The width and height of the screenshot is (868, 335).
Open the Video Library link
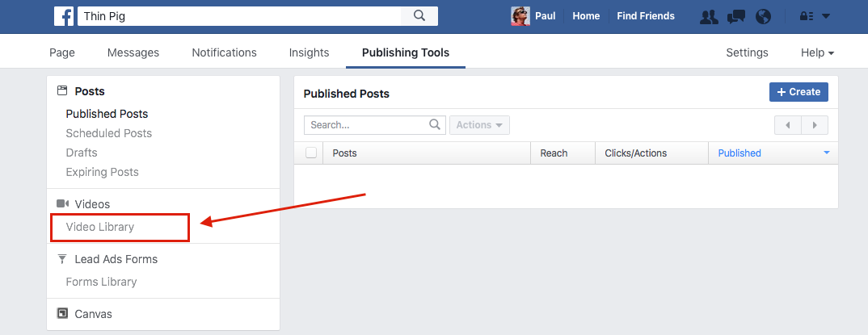(x=99, y=227)
